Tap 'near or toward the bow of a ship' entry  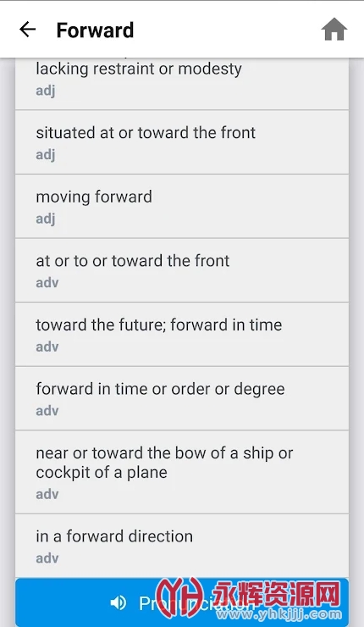[182, 472]
